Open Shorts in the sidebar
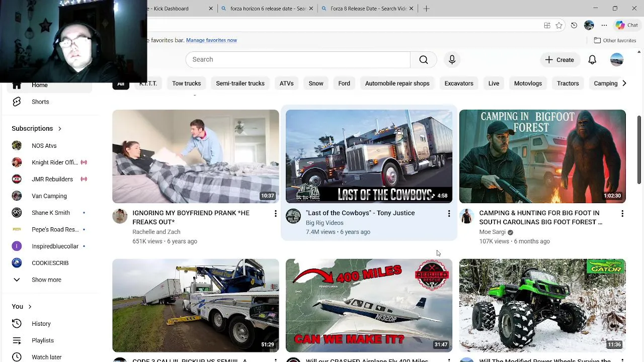Screen dimensions: 644x362 pos(50,102)
